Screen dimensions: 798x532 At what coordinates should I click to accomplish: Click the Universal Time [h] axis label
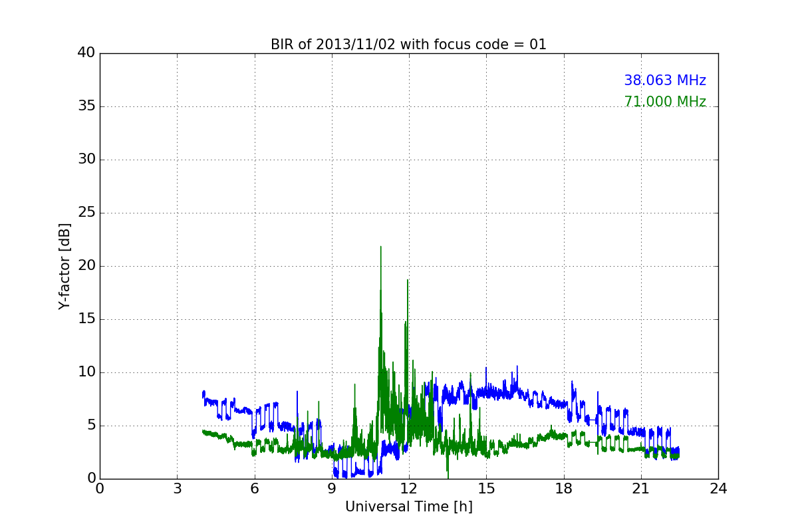409,507
